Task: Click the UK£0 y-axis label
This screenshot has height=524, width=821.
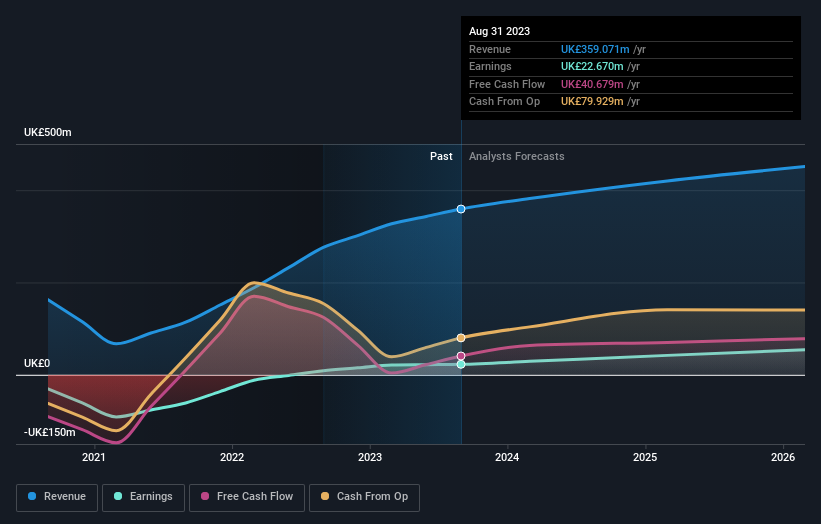Action: point(37,363)
